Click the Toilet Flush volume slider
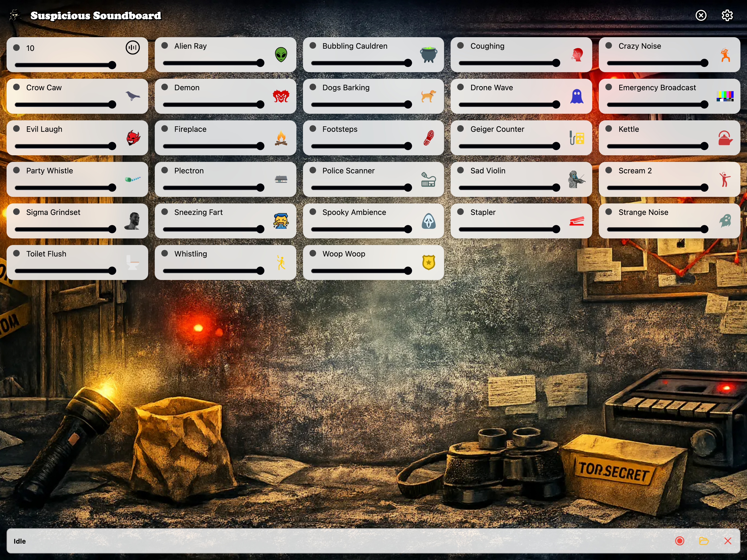 [x=66, y=271]
